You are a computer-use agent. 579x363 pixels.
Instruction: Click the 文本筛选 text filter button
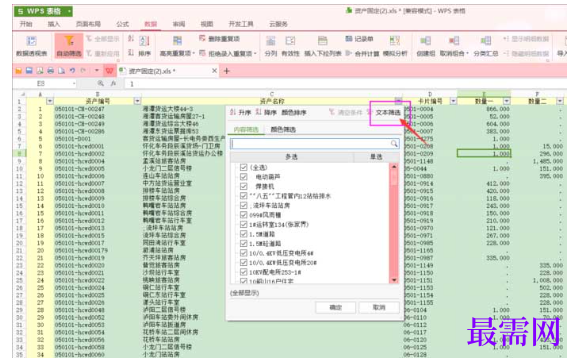point(388,112)
